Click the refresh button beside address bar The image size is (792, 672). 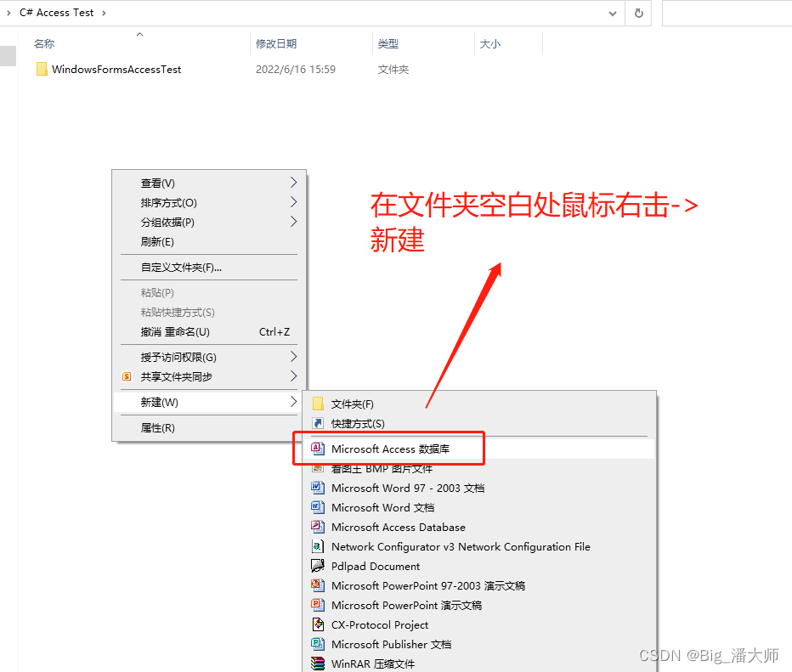638,13
